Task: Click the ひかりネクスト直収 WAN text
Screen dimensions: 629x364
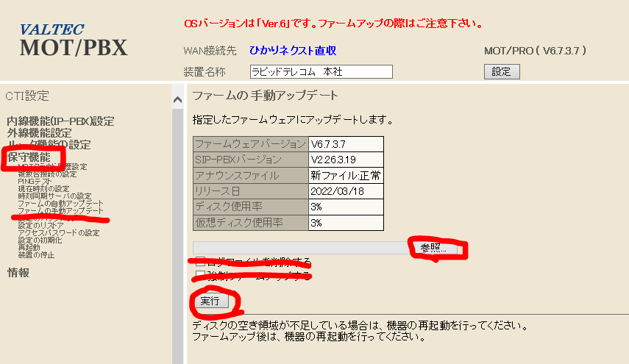Action: (x=293, y=51)
